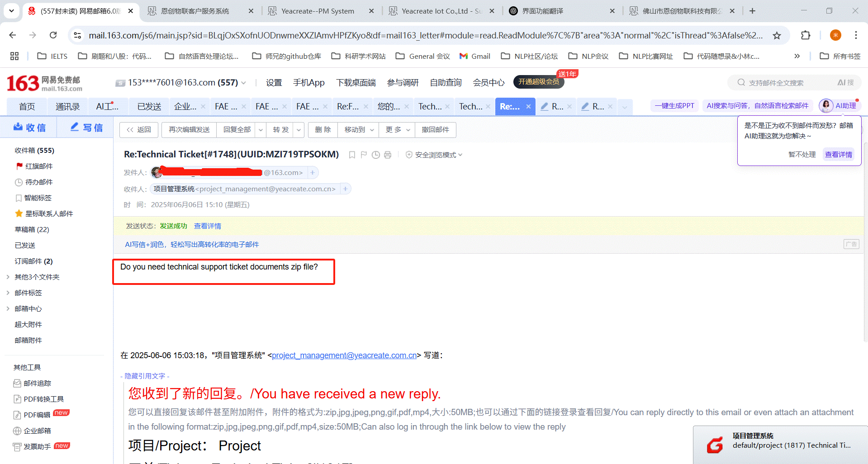The width and height of the screenshot is (868, 464).
Task: Open the browser extensions puzzle icon
Action: click(x=805, y=35)
